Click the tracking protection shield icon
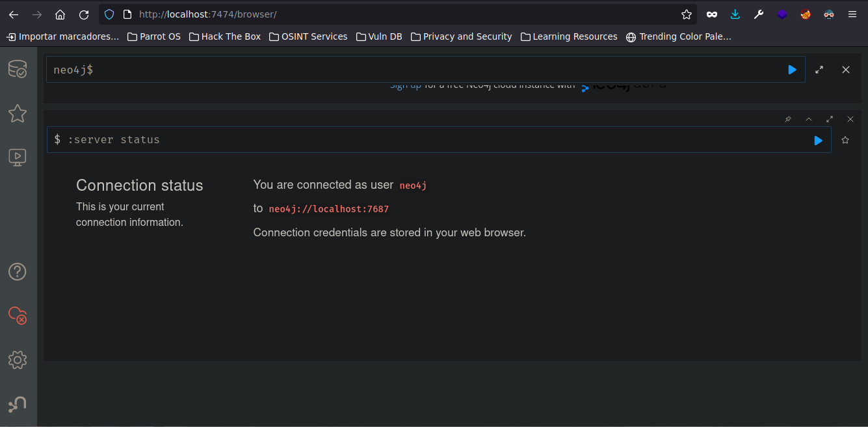This screenshot has height=427, width=868. [x=109, y=14]
